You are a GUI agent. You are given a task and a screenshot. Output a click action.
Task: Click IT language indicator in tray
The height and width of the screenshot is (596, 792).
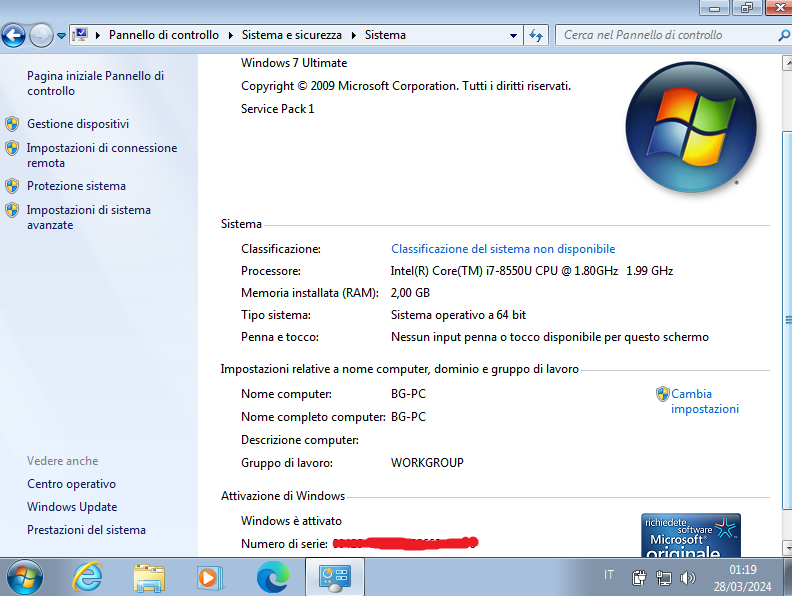[x=609, y=575]
